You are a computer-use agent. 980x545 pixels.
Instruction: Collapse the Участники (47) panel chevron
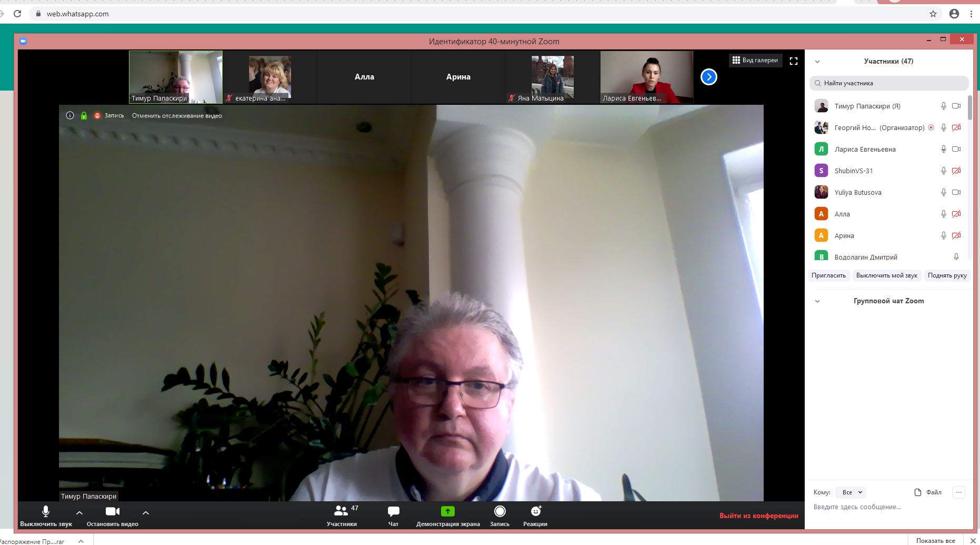pyautogui.click(x=817, y=62)
